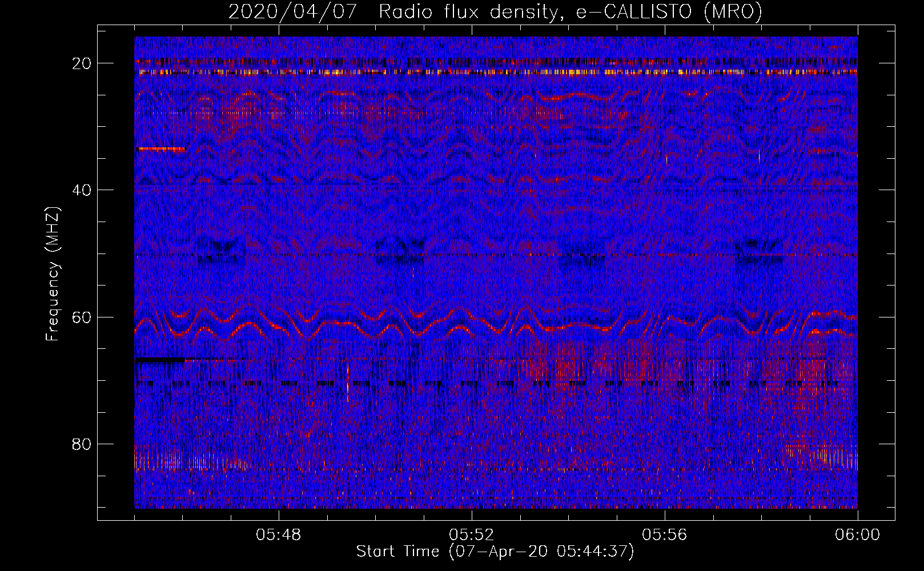Click the 05:48 time tick label
The width and height of the screenshot is (924, 571).
coord(279,535)
